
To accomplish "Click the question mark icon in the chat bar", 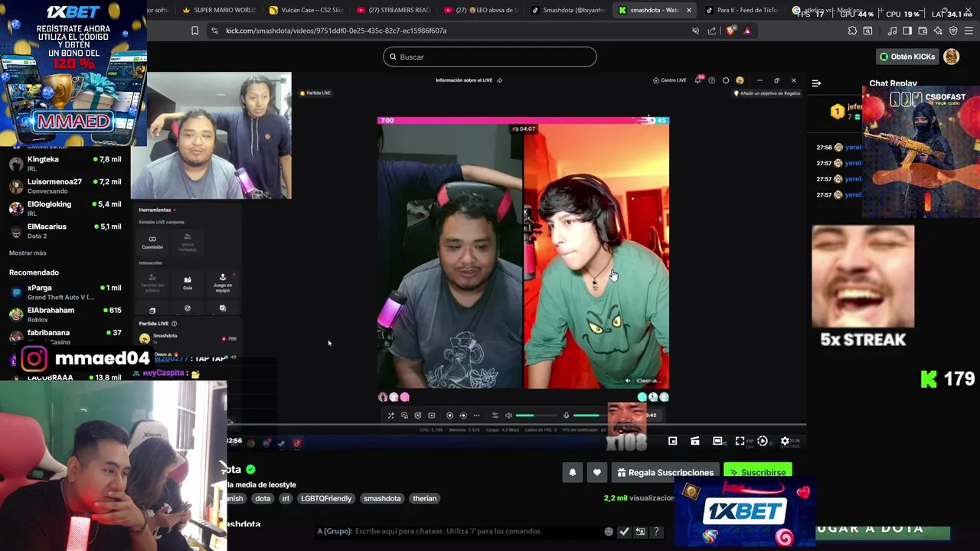I will [656, 531].
